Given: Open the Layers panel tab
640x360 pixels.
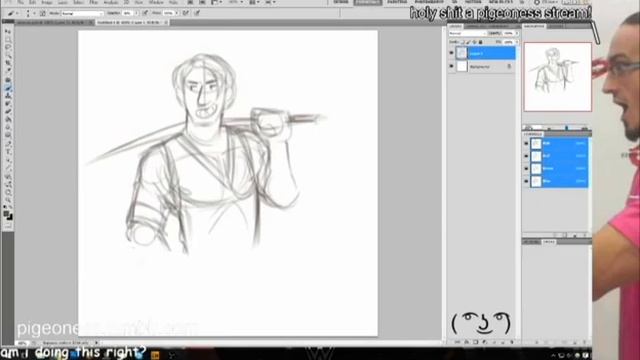Looking at the screenshot, I should 455,26.
